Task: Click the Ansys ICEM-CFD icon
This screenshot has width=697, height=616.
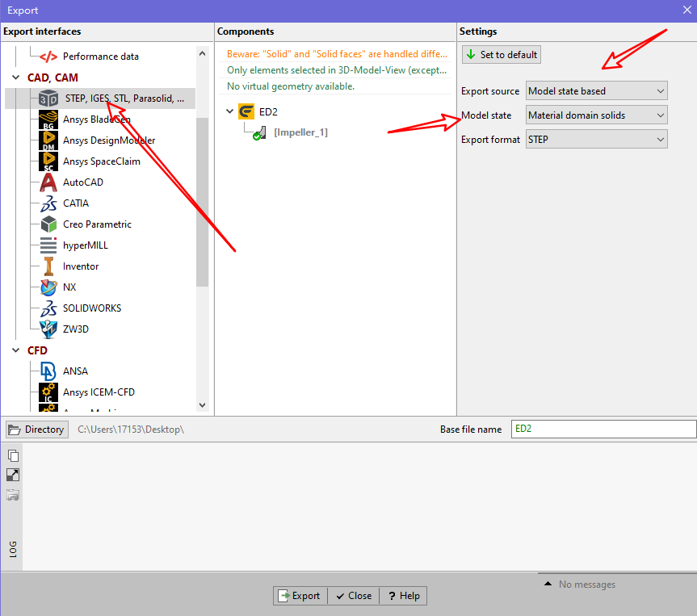Action: [x=48, y=392]
